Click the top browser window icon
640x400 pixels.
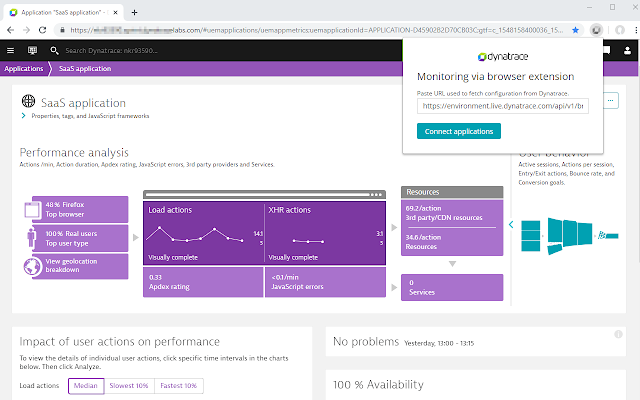32,210
